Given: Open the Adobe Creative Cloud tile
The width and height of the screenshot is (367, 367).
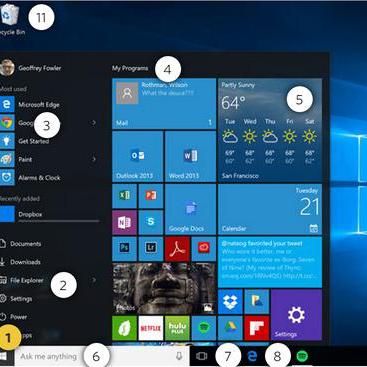Looking at the screenshot, I should (x=204, y=249).
